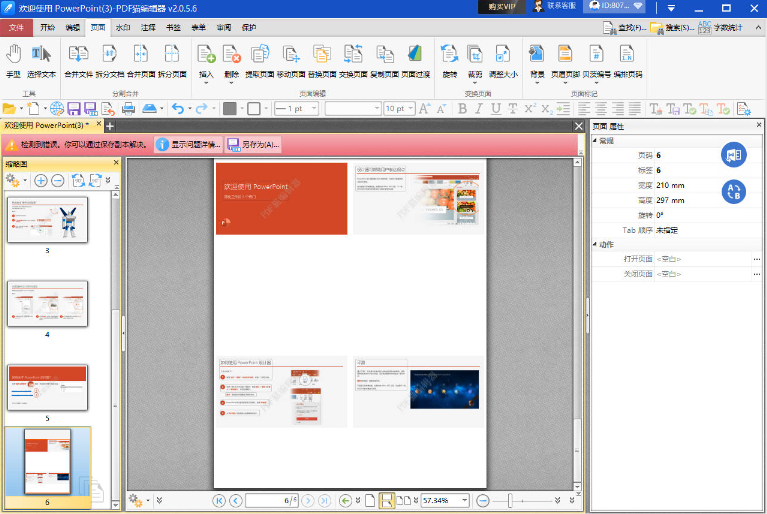
Task: Click the Resize pages (调整大小) icon
Action: [x=502, y=59]
